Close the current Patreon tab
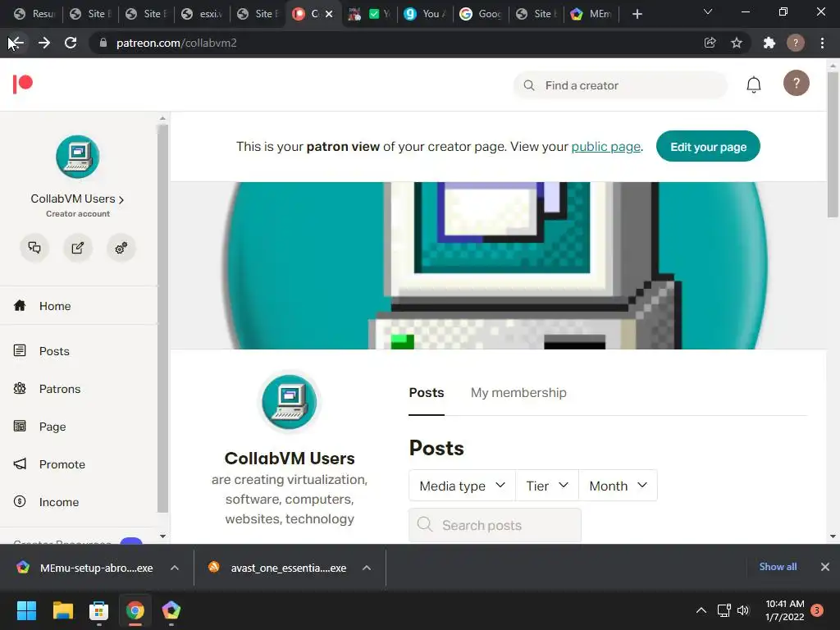The image size is (840, 630). click(x=329, y=14)
